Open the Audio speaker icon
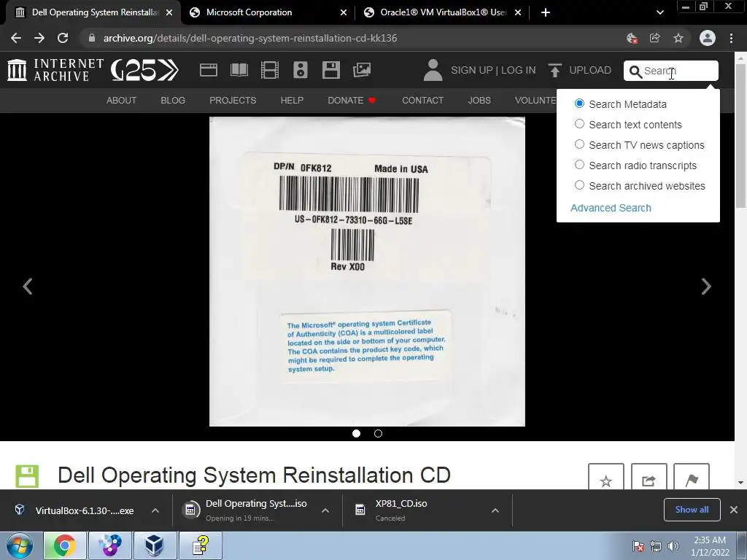The image size is (747, 560). click(x=300, y=70)
